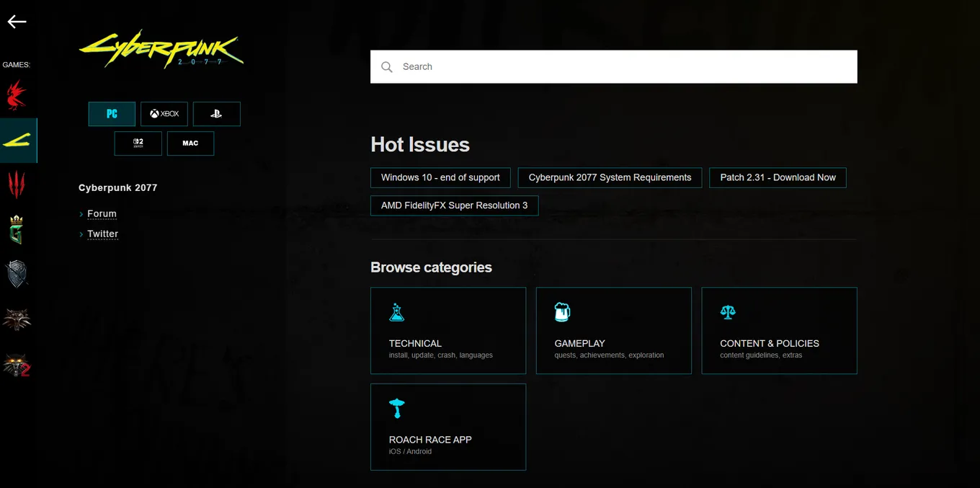
Task: Select The Witcher 3 red claw icon
Action: (16, 185)
